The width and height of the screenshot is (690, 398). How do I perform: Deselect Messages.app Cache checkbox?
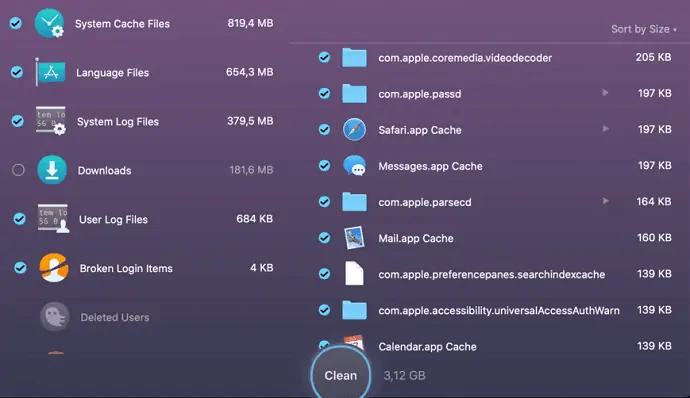324,166
